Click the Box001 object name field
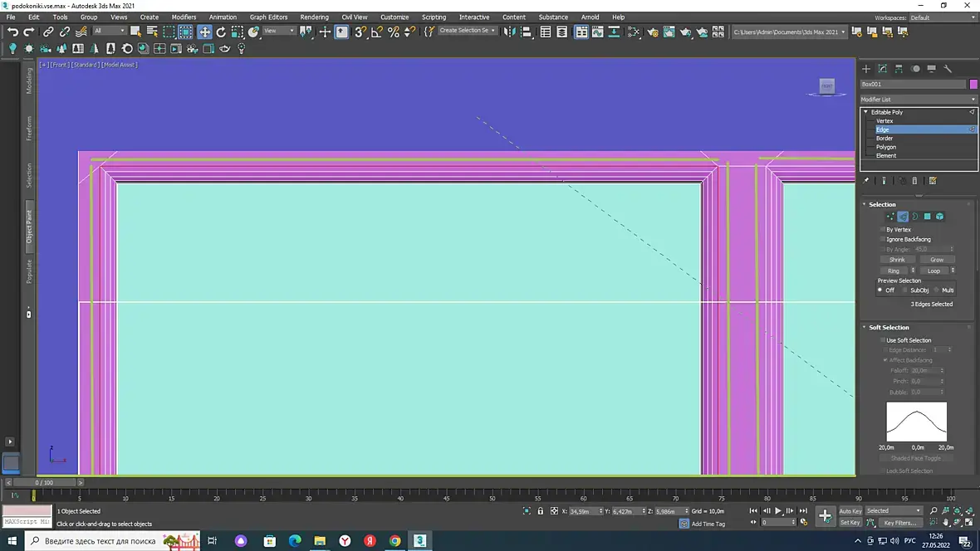Screen dimensions: 980x551 (913, 84)
